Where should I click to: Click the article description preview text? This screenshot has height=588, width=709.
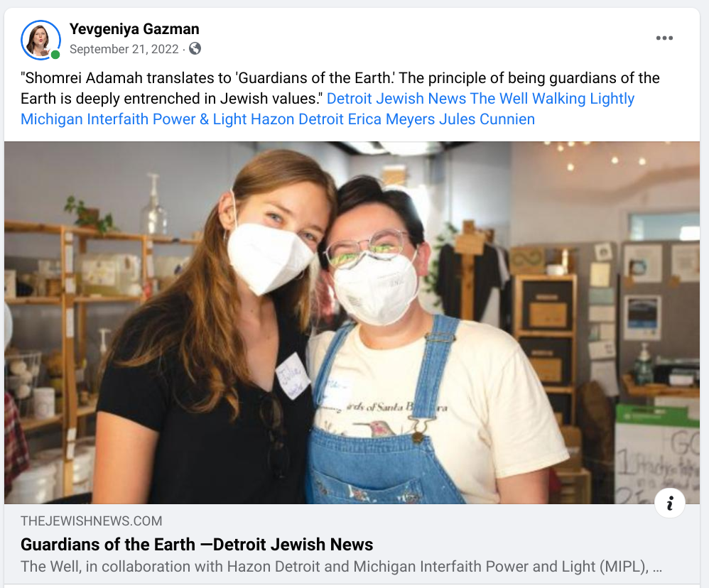click(342, 567)
